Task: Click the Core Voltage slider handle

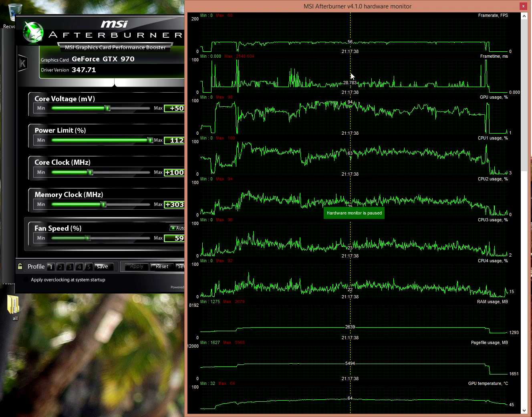Action: point(107,108)
